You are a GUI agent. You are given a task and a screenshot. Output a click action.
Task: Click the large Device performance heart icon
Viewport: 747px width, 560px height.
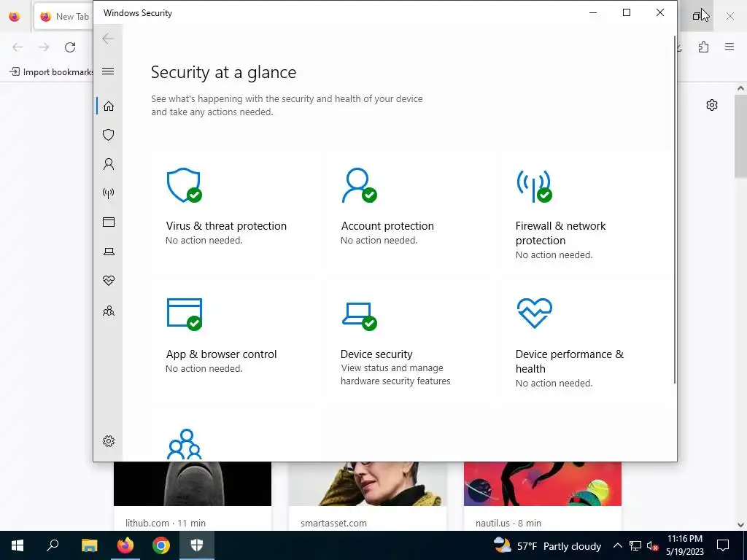click(x=535, y=313)
